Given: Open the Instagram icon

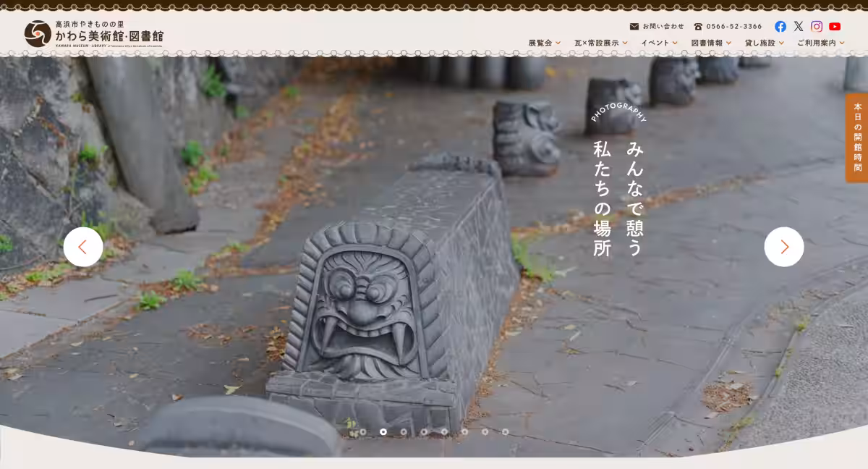Looking at the screenshot, I should [817, 26].
